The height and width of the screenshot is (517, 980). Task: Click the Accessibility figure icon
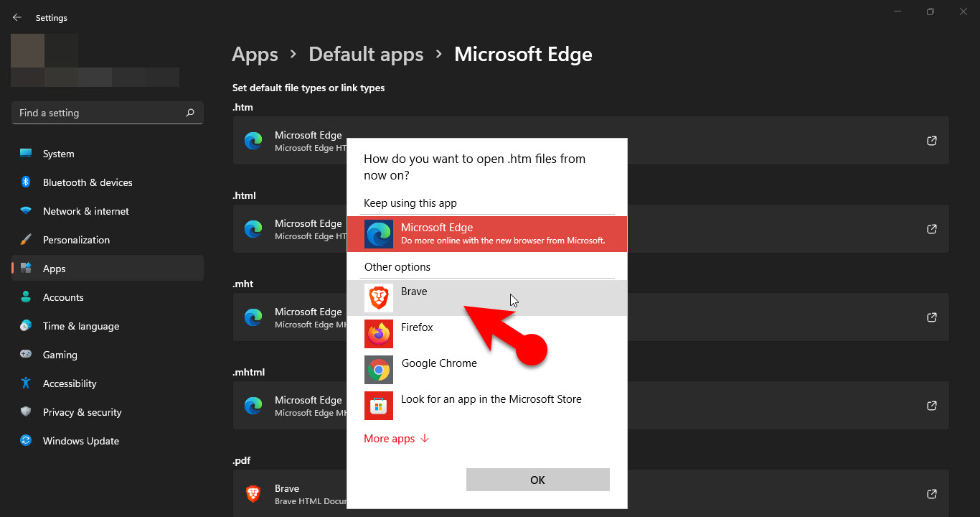tap(26, 383)
